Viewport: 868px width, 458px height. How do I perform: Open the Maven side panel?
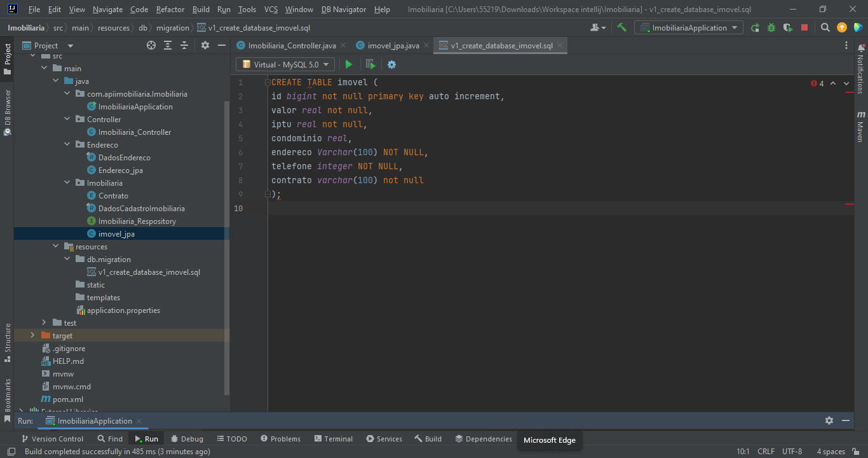[860, 125]
